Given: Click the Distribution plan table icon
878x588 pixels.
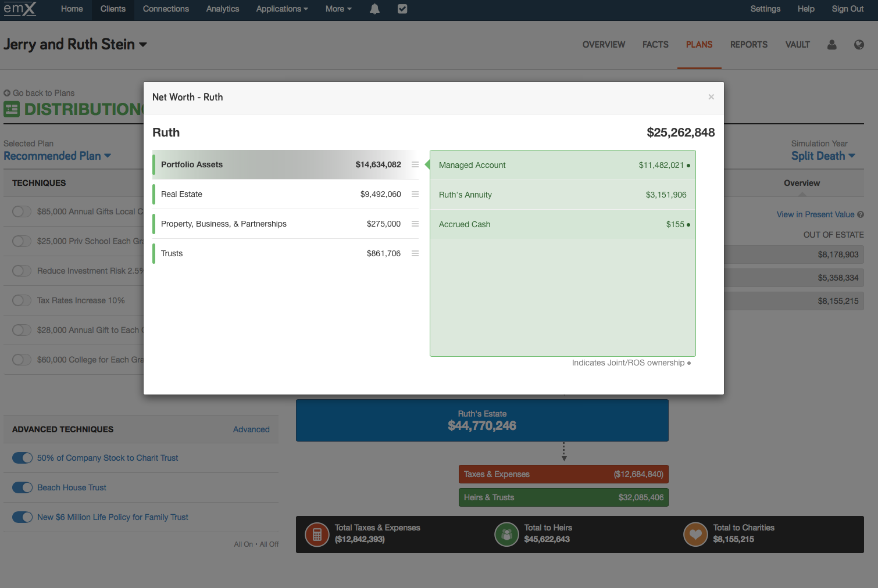Looking at the screenshot, I should coord(12,109).
